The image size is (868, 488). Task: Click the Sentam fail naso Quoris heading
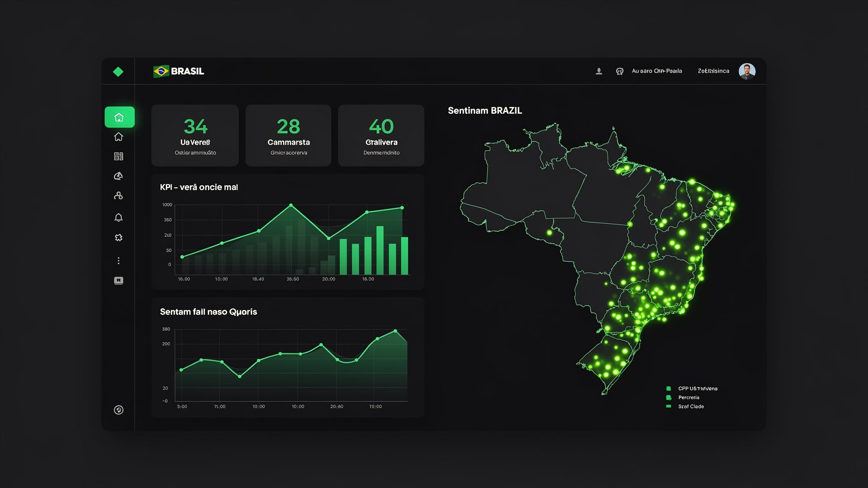click(x=208, y=312)
